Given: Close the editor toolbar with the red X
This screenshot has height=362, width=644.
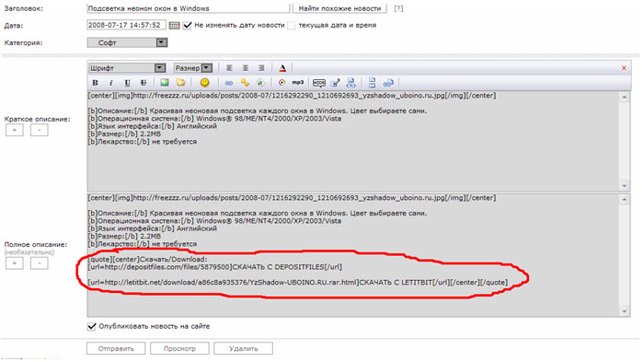Looking at the screenshot, I should point(624,68).
